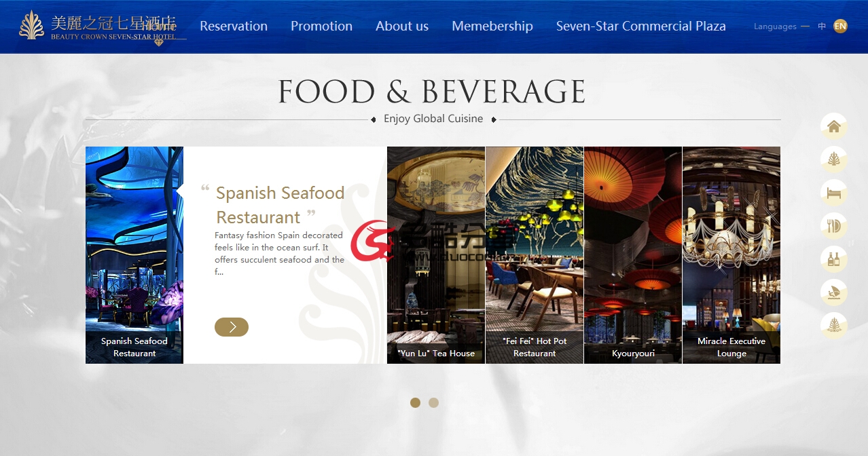Go to the second carousel page dot

coord(433,402)
